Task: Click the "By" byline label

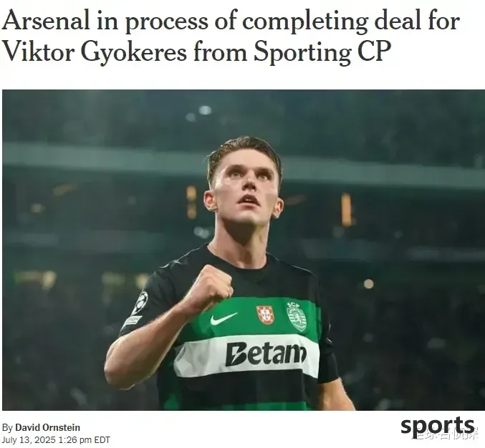Action: coord(7,428)
